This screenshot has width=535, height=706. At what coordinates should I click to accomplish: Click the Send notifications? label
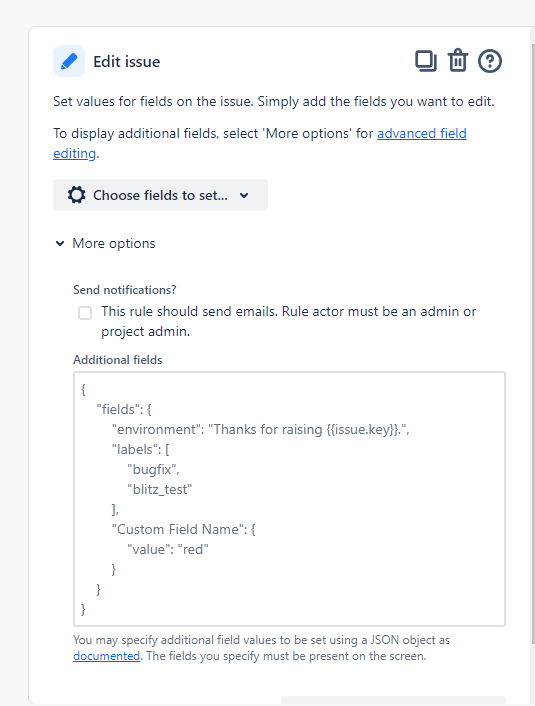[125, 290]
